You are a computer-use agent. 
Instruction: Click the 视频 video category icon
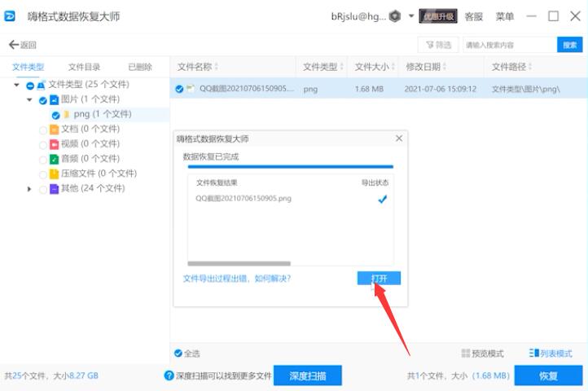54,144
